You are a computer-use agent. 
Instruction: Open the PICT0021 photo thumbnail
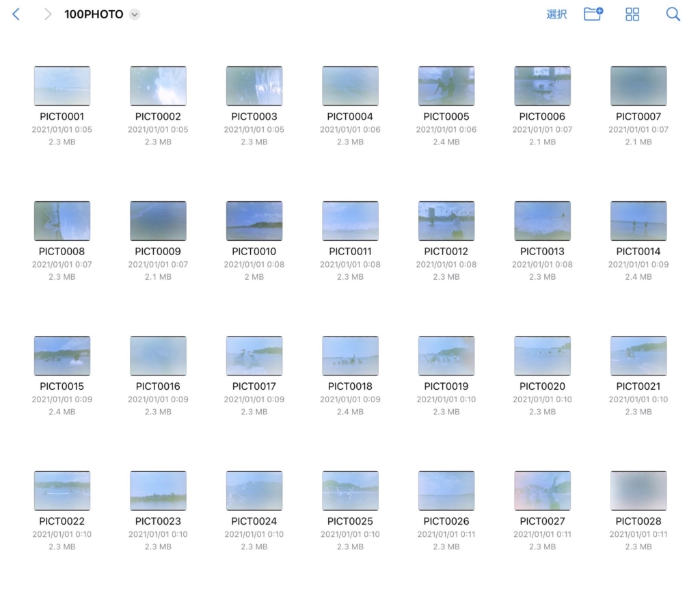click(638, 356)
